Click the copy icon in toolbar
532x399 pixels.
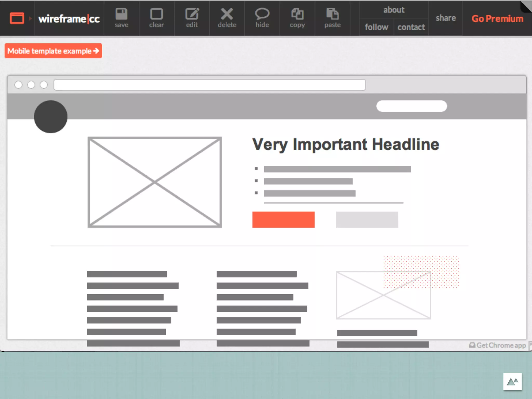[297, 14]
